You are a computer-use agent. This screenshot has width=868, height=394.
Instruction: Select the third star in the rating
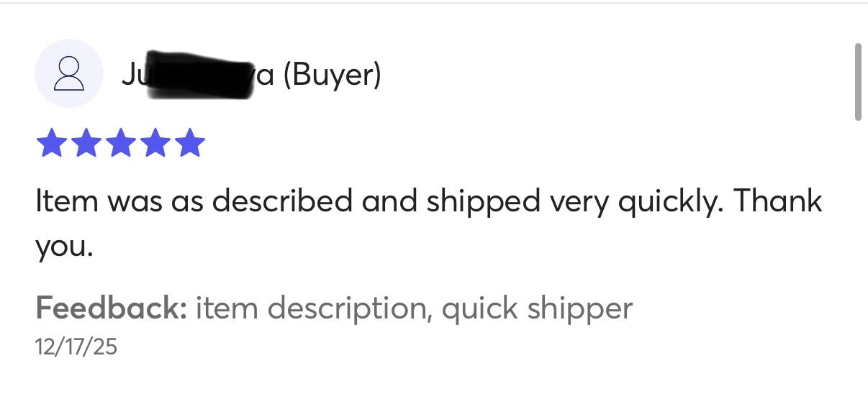(121, 142)
